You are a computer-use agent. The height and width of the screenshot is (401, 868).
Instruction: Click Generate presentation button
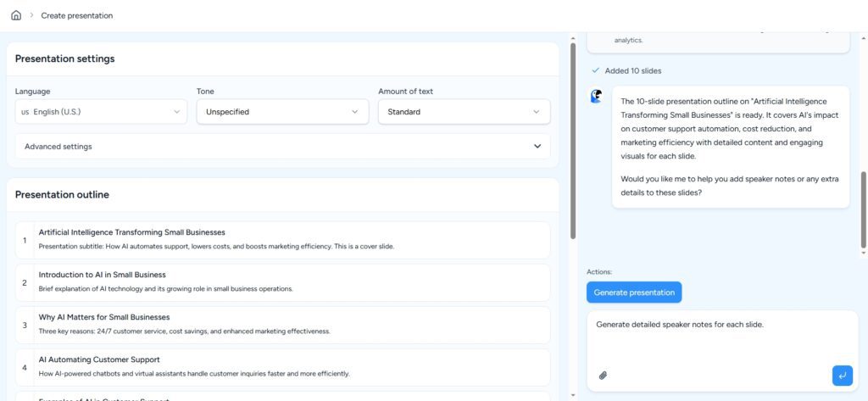coord(634,292)
